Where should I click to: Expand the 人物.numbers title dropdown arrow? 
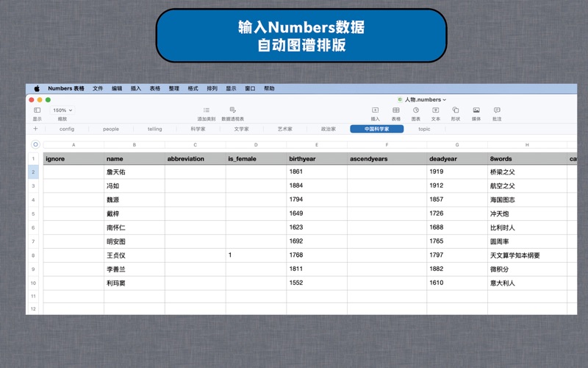tap(445, 100)
